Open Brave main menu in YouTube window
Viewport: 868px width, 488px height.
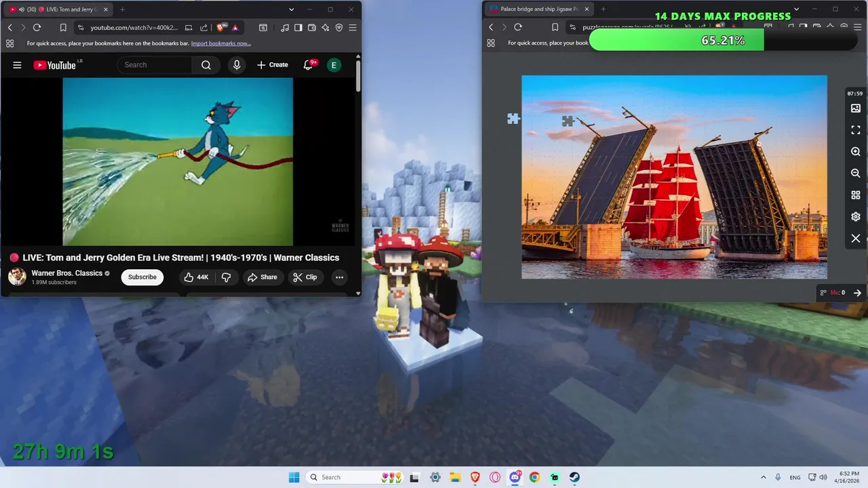(353, 28)
